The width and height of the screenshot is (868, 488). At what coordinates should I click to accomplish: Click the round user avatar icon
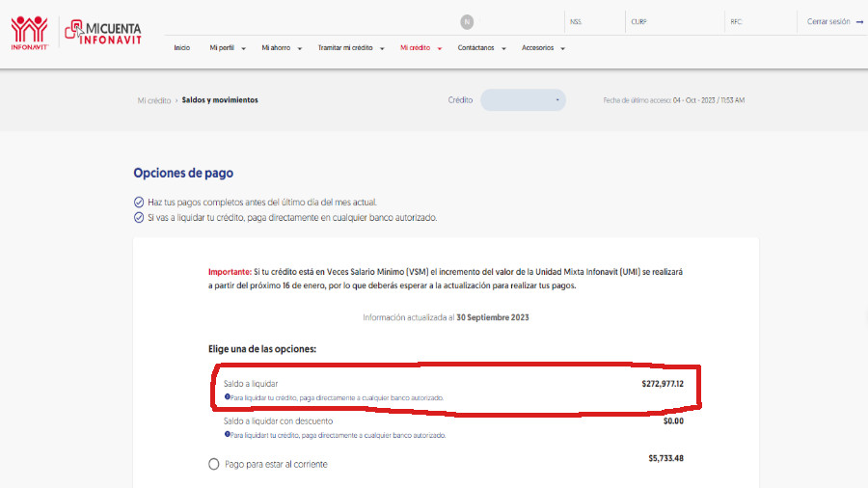point(467,21)
